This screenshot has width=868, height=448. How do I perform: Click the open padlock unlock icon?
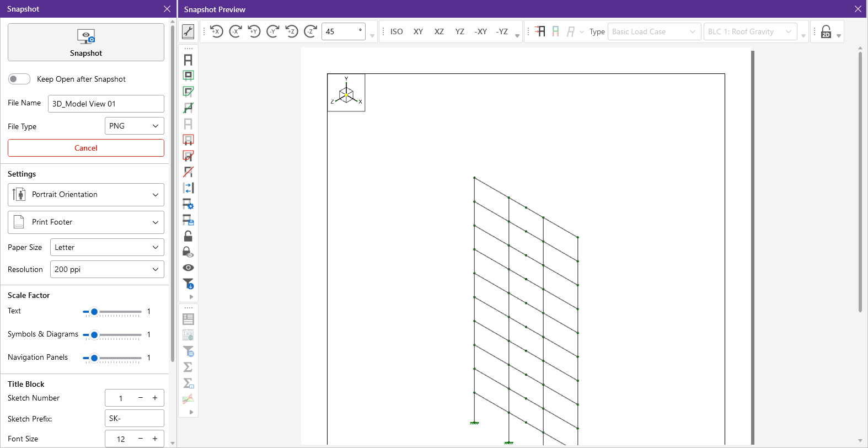point(188,236)
